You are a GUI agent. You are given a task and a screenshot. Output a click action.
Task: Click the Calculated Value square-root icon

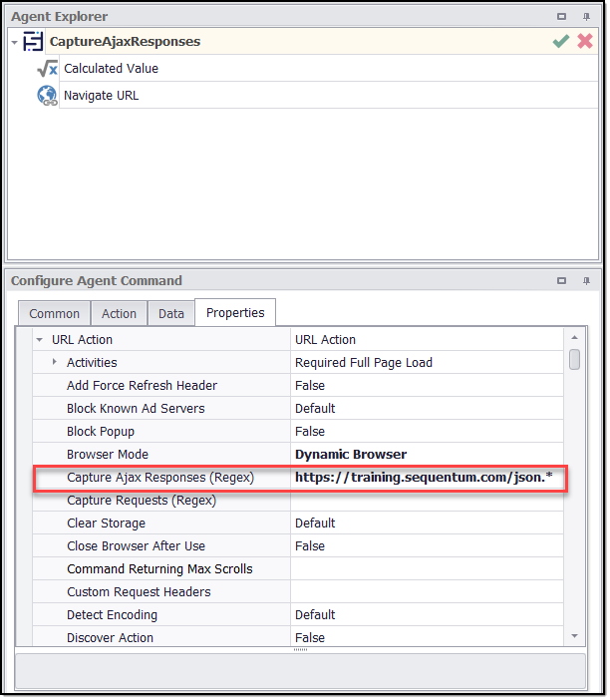point(47,69)
